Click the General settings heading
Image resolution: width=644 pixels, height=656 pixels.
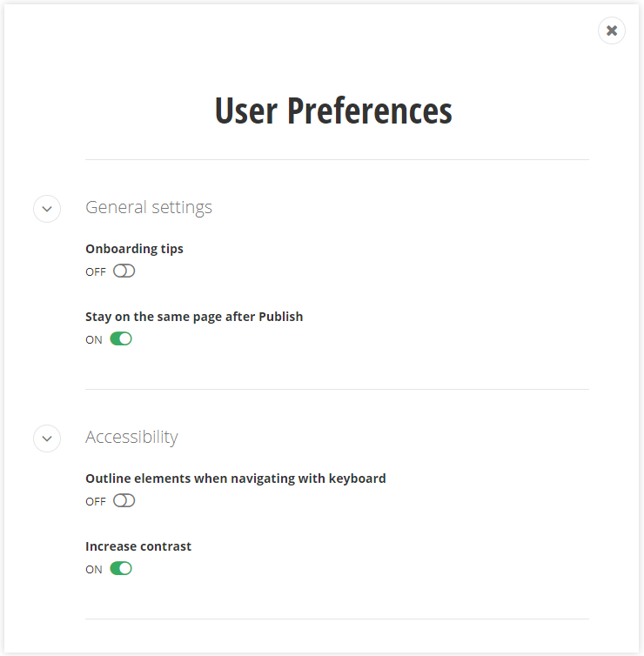tap(149, 207)
